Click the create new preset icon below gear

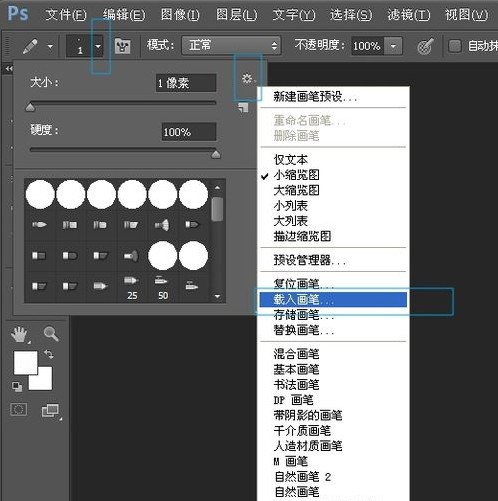pos(243,107)
